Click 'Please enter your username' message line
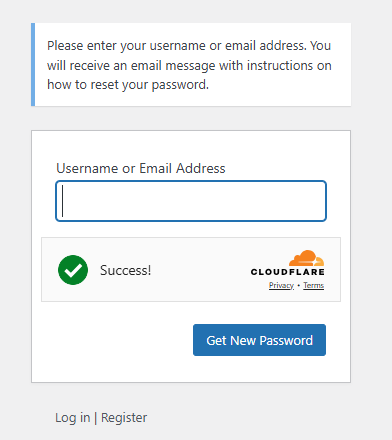The image size is (392, 440). (189, 46)
